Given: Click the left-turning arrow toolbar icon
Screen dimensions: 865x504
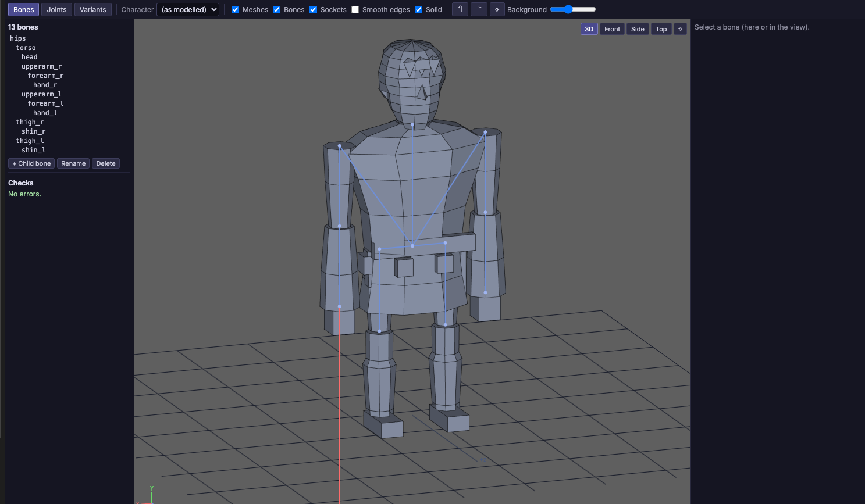Looking at the screenshot, I should click(x=460, y=9).
